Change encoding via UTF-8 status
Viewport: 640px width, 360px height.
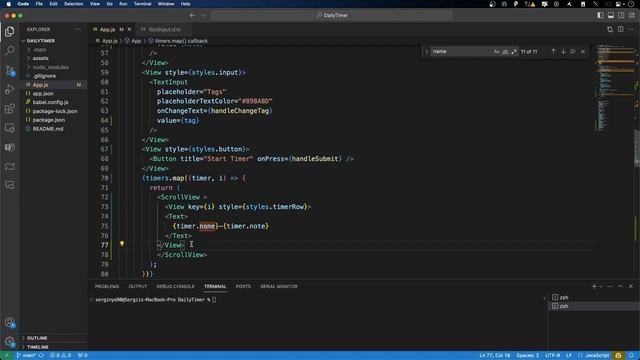point(552,356)
